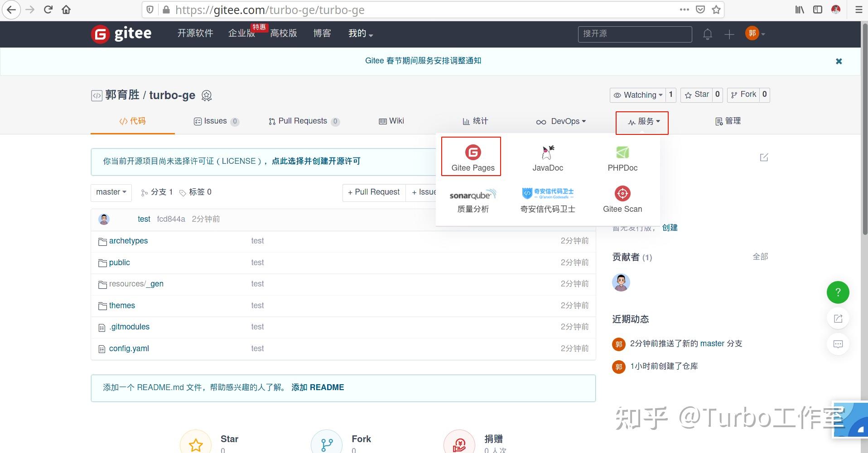
Task: Switch to 管理 tab
Action: pyautogui.click(x=728, y=121)
